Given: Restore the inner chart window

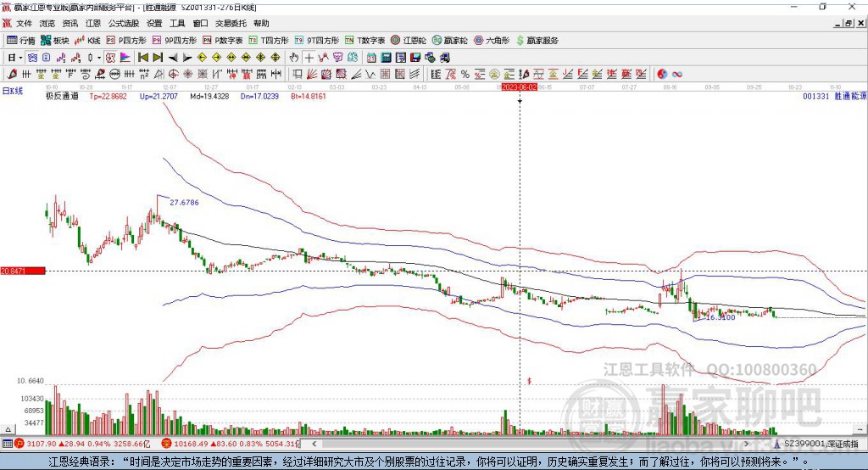Looking at the screenshot, I should click(x=849, y=23).
